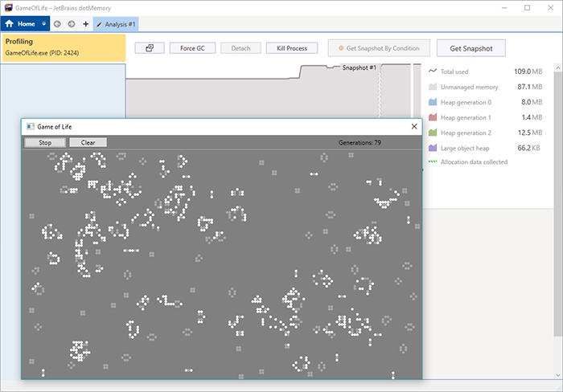Screen dimensions: 563x392
Task: Select the Snapshot #1 marker on timeline
Action: pyautogui.click(x=360, y=67)
